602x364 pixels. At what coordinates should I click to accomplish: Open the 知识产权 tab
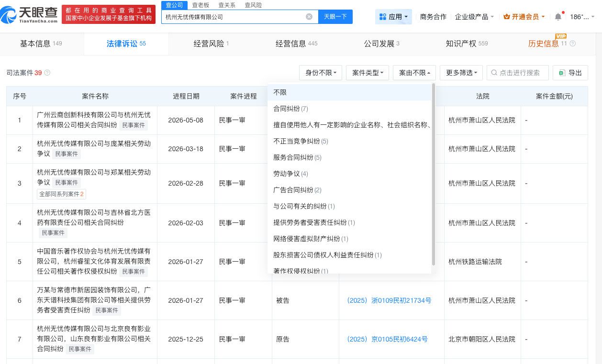[467, 44]
